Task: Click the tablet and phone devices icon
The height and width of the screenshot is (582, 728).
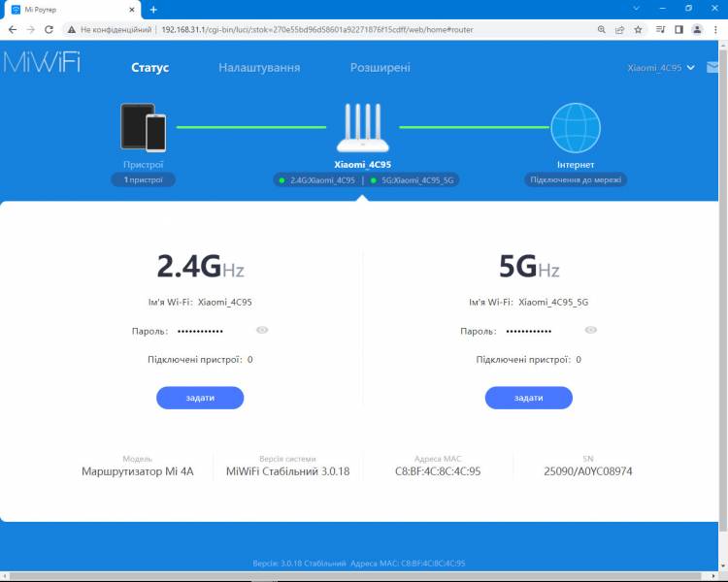Action: (x=143, y=128)
